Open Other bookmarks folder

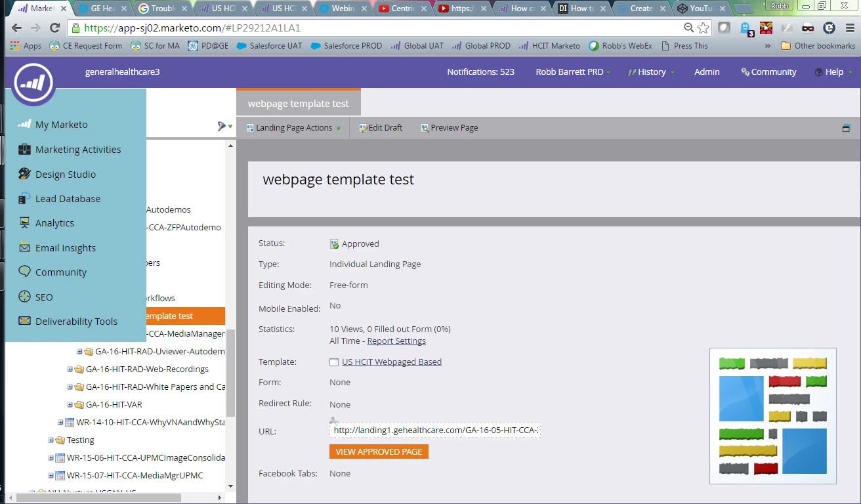818,46
